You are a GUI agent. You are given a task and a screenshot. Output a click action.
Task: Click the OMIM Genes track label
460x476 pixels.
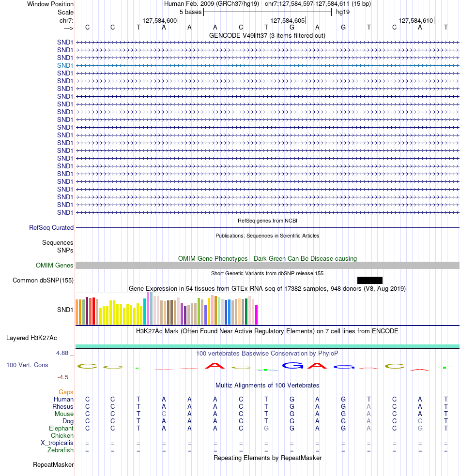click(55, 265)
